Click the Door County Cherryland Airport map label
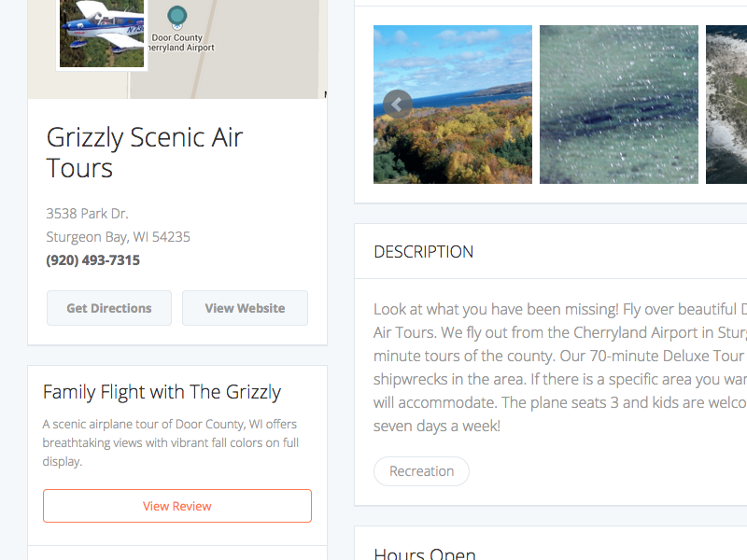 pos(182,43)
